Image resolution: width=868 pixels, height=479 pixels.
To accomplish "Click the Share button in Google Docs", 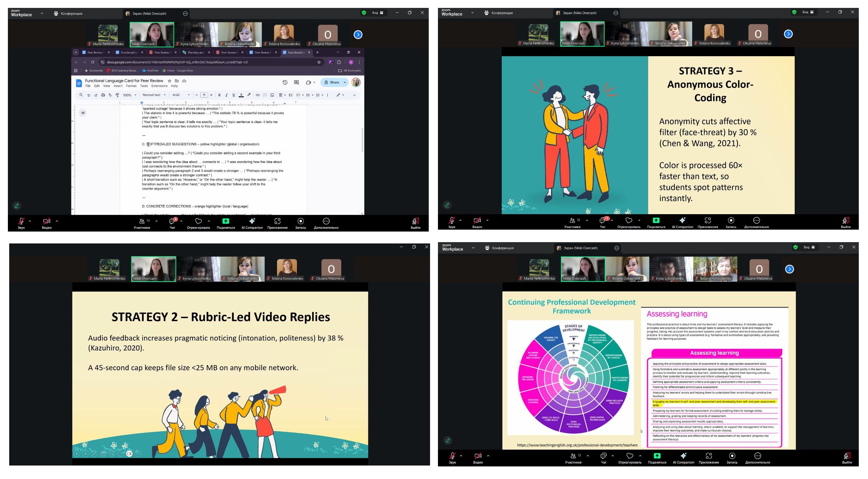I will (x=331, y=82).
